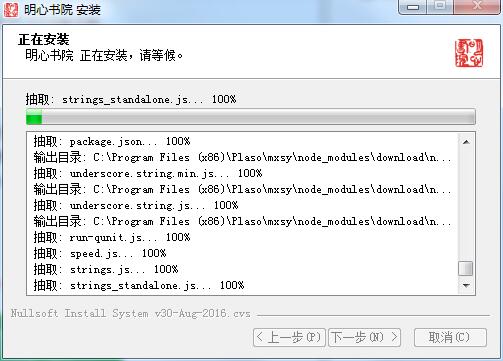
Task: Click the install log scroll down arrow
Action: click(x=466, y=286)
